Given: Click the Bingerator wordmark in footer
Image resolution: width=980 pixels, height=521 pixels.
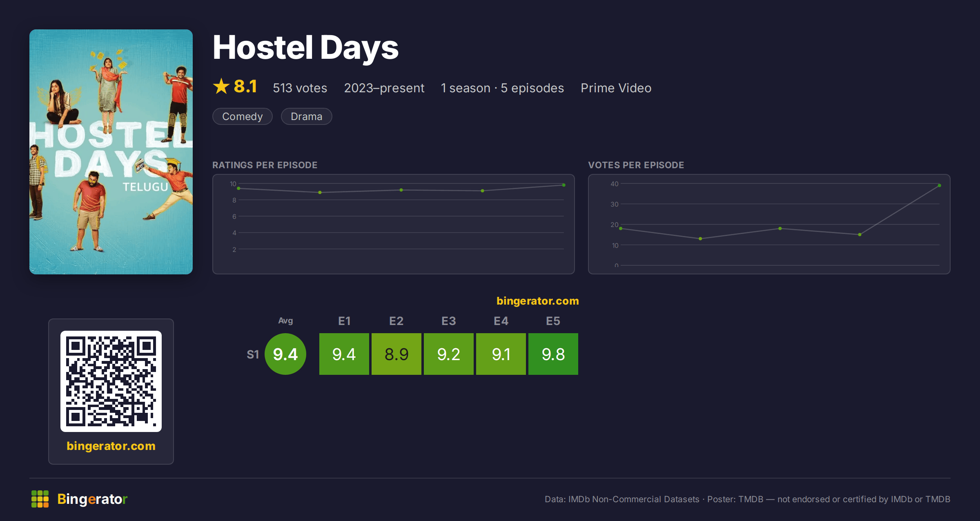Looking at the screenshot, I should 92,499.
